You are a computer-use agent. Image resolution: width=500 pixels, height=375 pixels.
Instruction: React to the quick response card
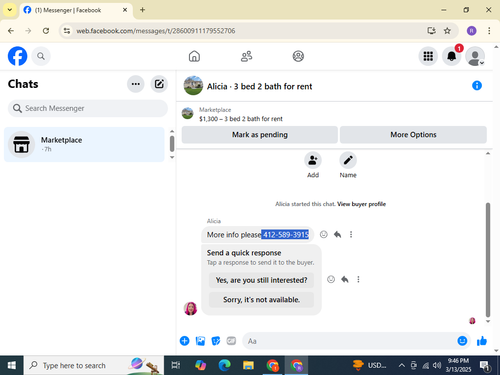331,279
